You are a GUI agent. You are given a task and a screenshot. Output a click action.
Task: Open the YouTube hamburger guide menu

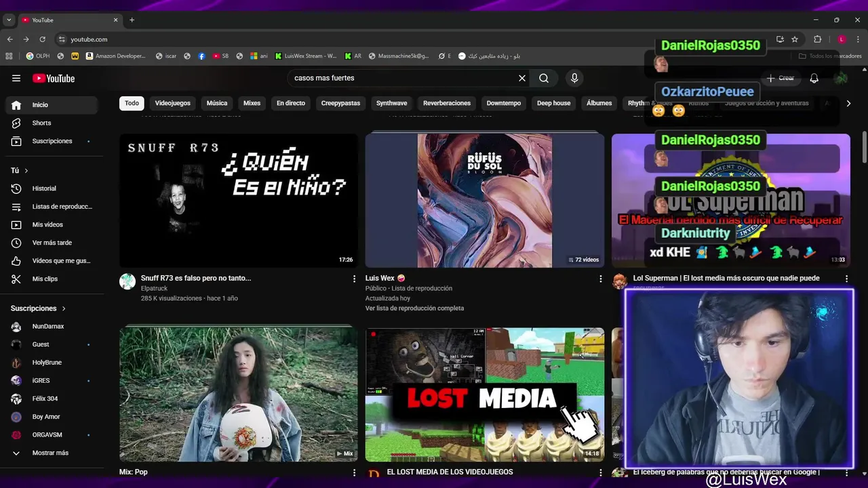pos(16,78)
